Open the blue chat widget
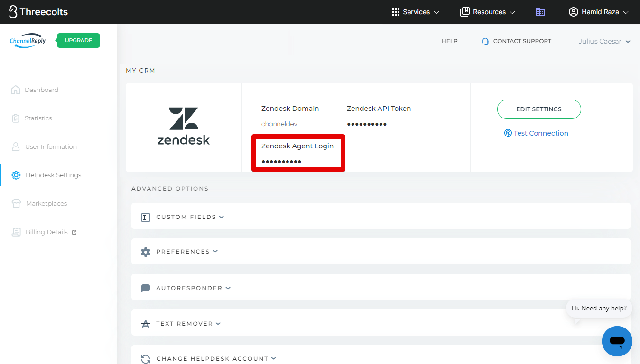640x364 pixels. (x=617, y=341)
